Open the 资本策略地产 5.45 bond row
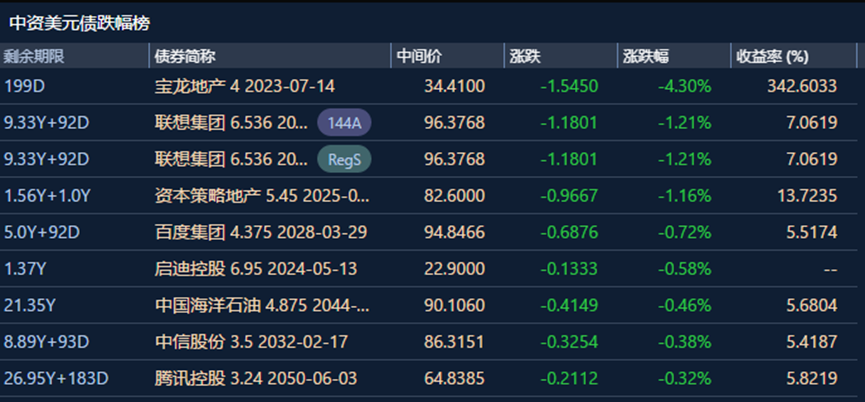Screen dimensions: 865x402 [264, 196]
